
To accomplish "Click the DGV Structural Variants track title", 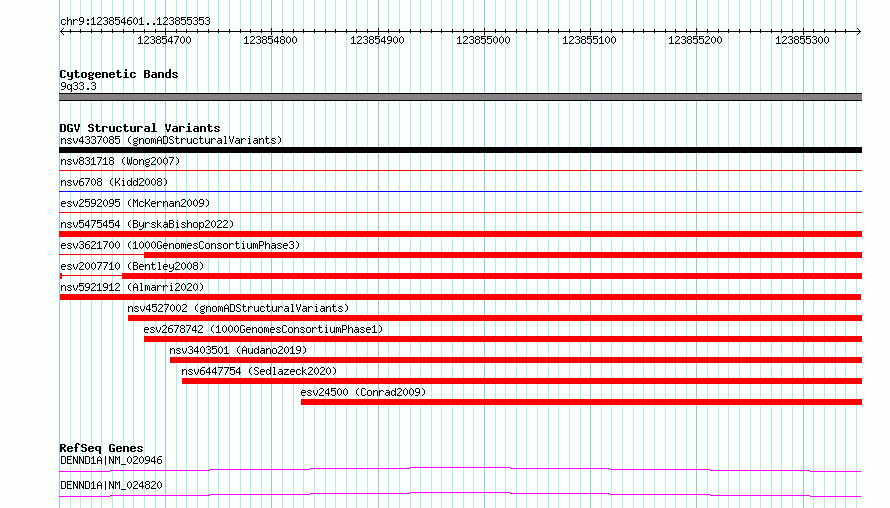I will click(x=140, y=128).
